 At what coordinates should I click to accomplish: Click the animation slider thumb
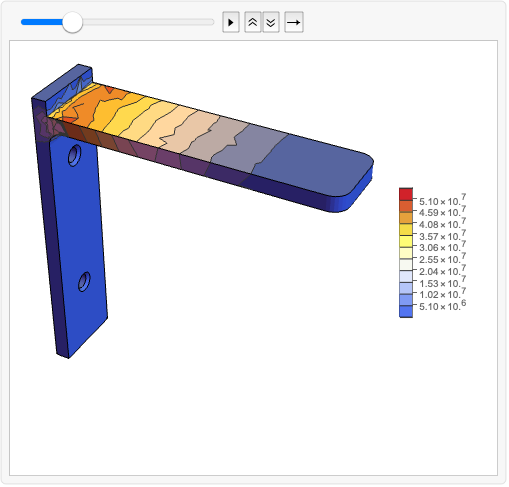click(x=72, y=22)
